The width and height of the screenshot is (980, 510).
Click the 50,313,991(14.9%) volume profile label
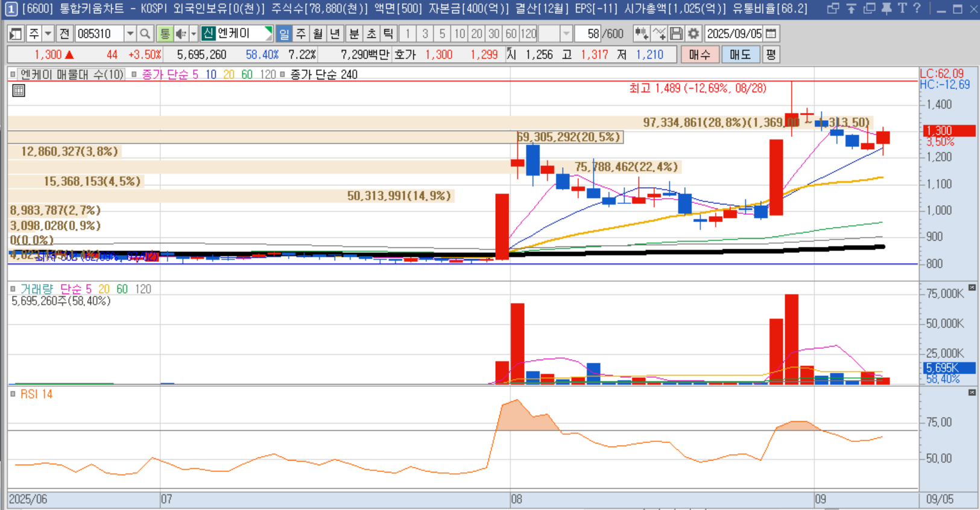point(399,196)
